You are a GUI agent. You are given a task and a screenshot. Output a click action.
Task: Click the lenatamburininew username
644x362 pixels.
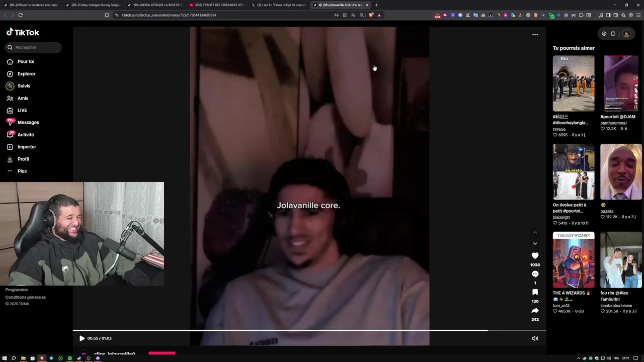[616, 306]
